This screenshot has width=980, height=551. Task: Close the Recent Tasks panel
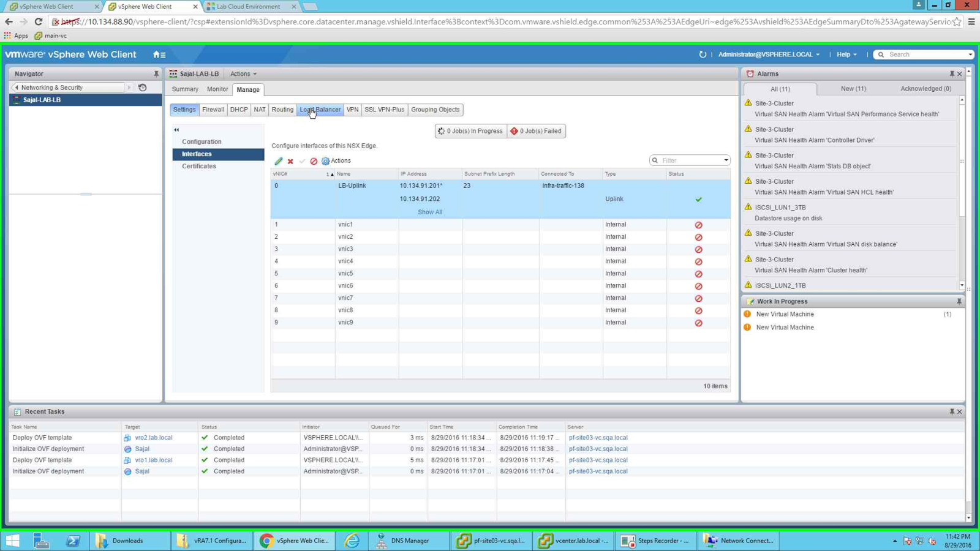[x=960, y=411]
